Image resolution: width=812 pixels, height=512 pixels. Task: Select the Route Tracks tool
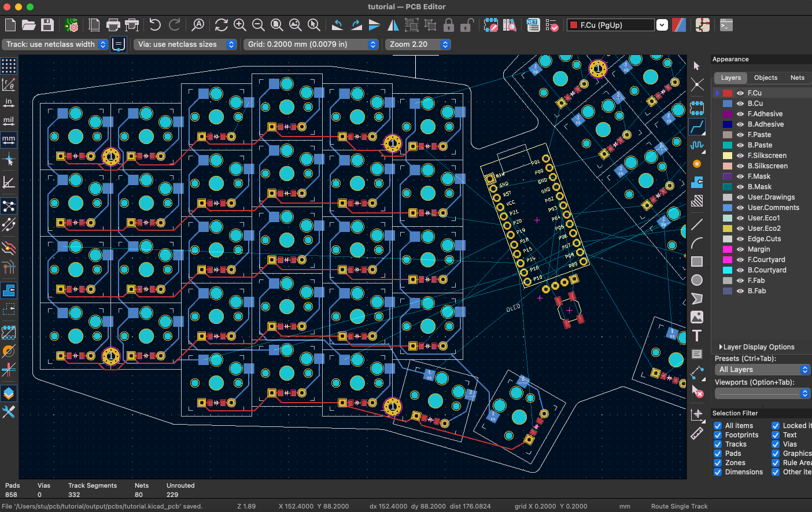697,127
